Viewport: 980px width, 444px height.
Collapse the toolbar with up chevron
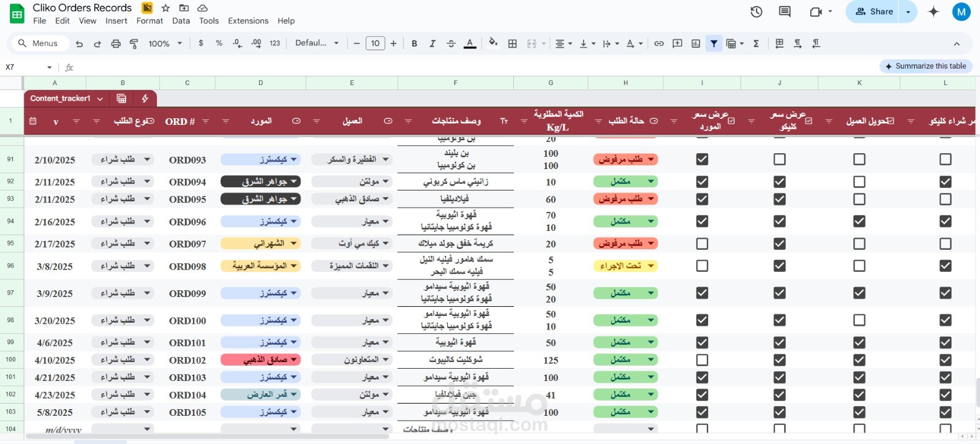tap(957, 43)
